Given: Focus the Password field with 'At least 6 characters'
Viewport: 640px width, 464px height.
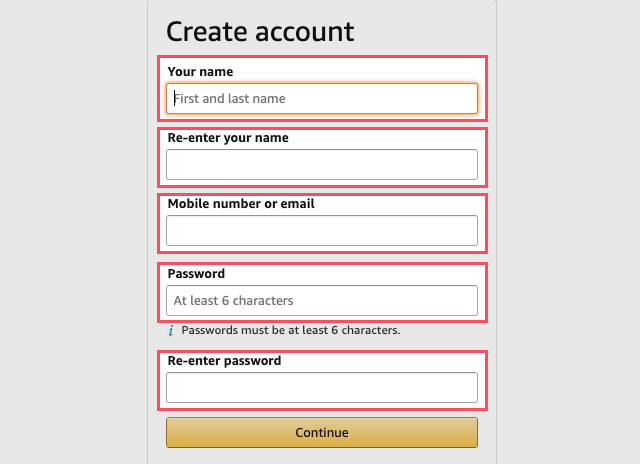Looking at the screenshot, I should tap(322, 300).
